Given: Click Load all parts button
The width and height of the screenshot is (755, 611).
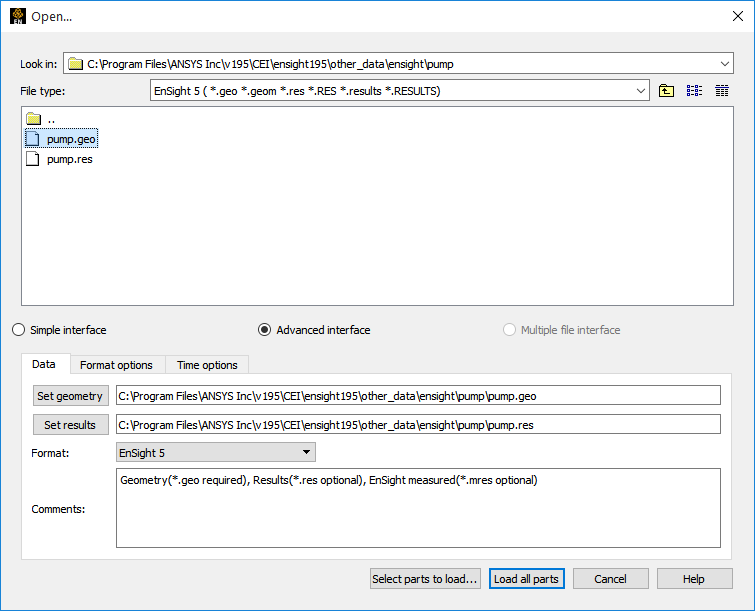Looking at the screenshot, I should pyautogui.click(x=526, y=579).
